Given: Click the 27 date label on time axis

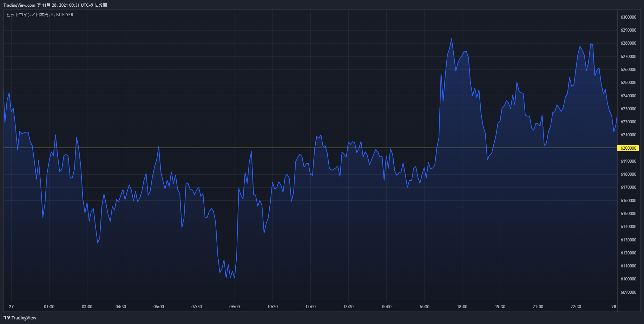Looking at the screenshot, I should [x=11, y=307].
